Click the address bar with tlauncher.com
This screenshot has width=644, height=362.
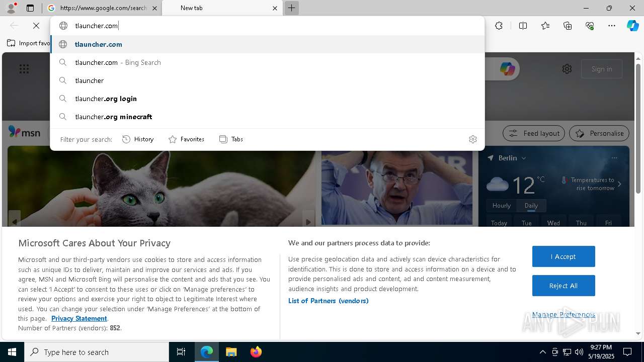point(267,26)
